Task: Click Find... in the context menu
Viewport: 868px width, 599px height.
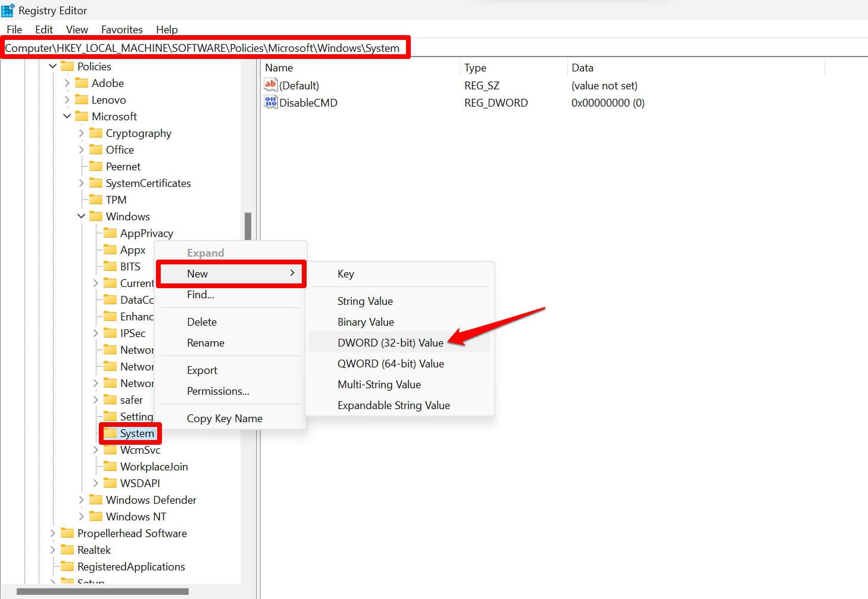Action: click(231, 294)
